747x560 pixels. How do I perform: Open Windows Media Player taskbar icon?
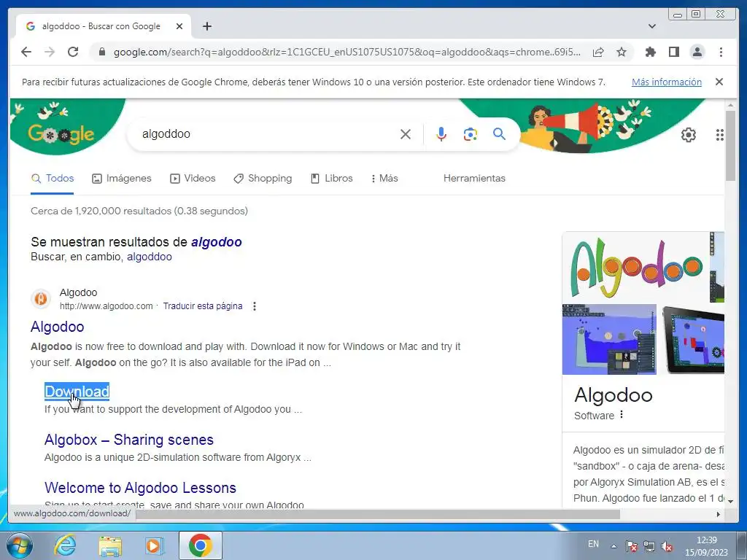tap(153, 545)
